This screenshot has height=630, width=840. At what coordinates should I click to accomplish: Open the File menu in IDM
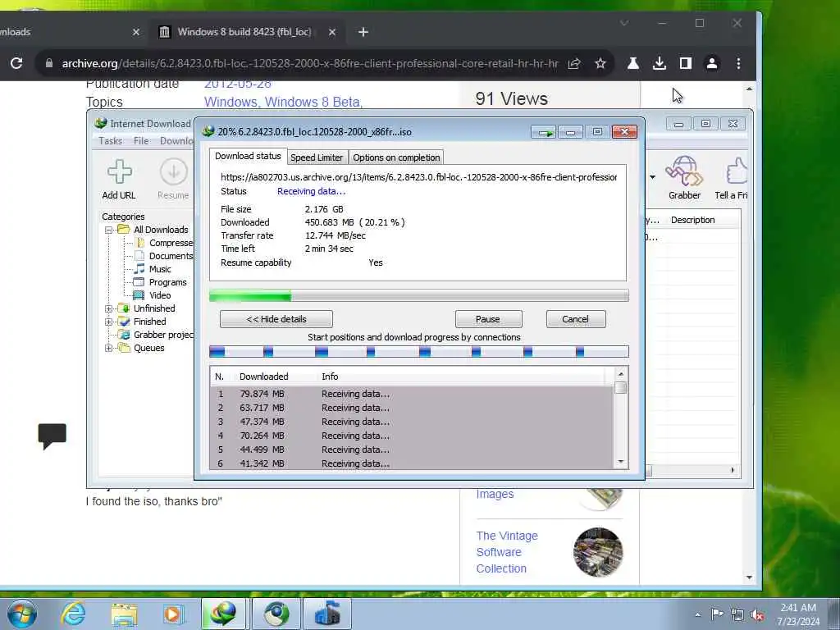pyautogui.click(x=141, y=141)
